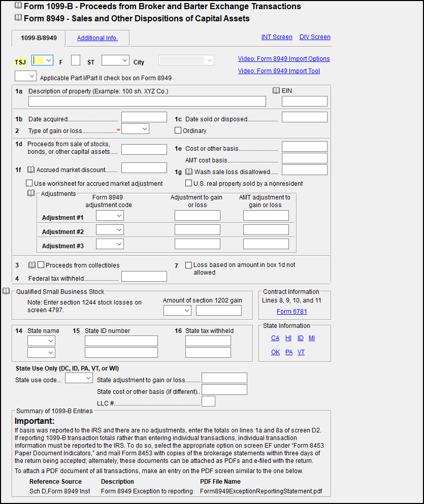Open MI state information link
This screenshot has height=504, width=424.
click(312, 338)
